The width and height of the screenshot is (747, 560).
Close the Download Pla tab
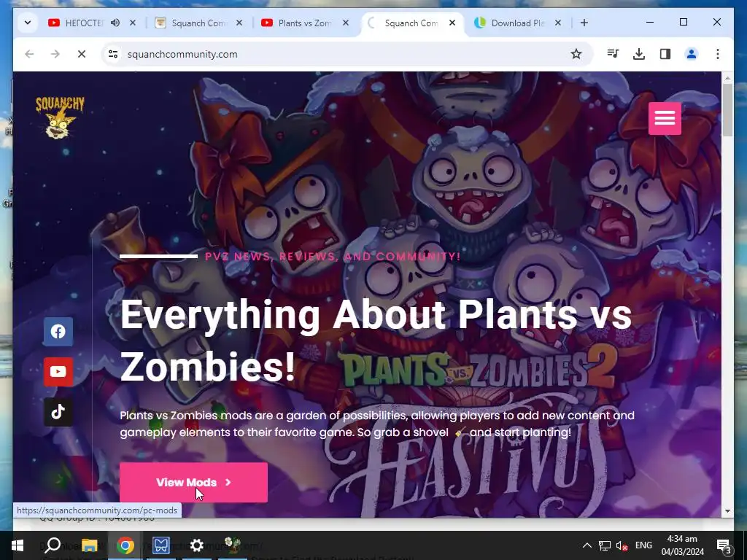(558, 23)
